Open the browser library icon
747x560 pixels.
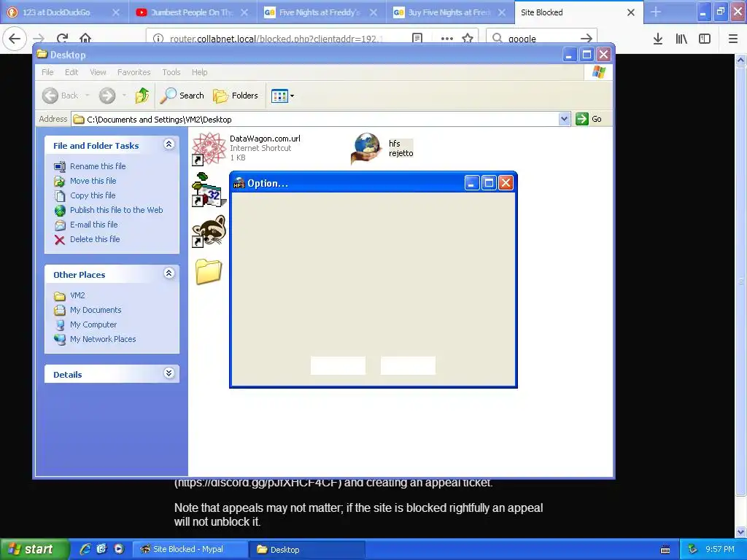point(681,39)
